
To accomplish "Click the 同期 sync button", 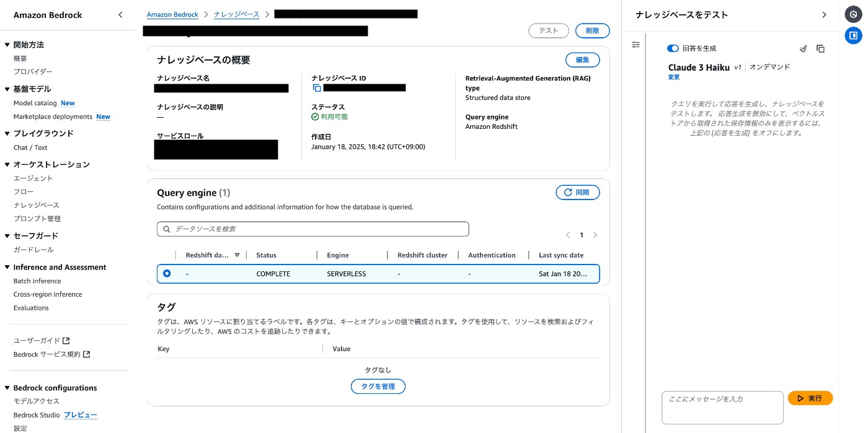I will 578,193.
